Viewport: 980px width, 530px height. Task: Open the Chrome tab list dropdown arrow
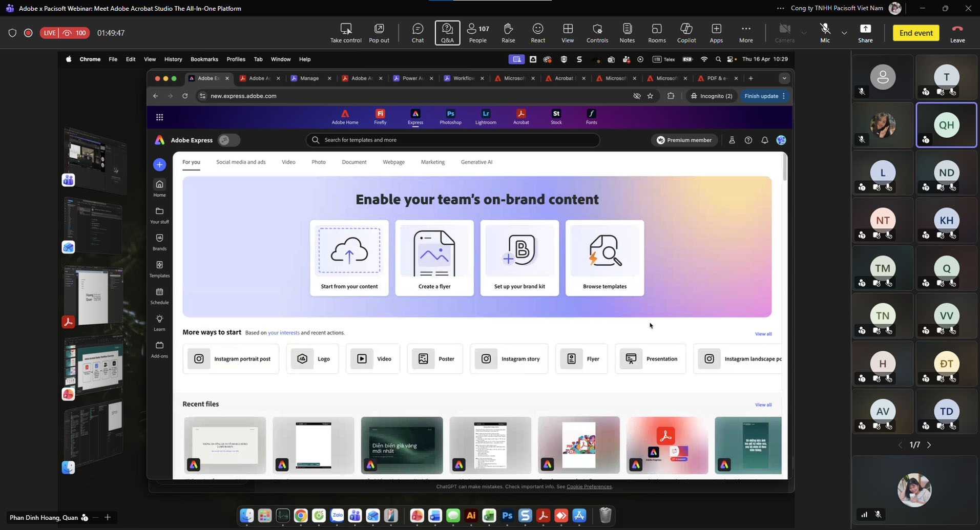[x=784, y=78]
